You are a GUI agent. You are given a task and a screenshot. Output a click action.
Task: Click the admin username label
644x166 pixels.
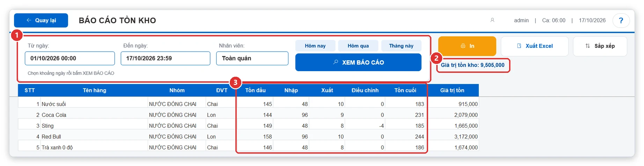(x=521, y=20)
